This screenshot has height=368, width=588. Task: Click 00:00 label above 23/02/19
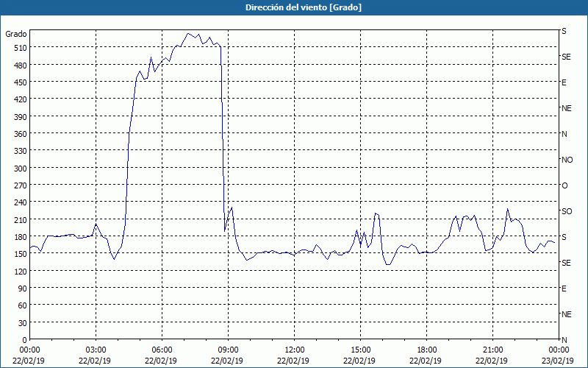[559, 350]
